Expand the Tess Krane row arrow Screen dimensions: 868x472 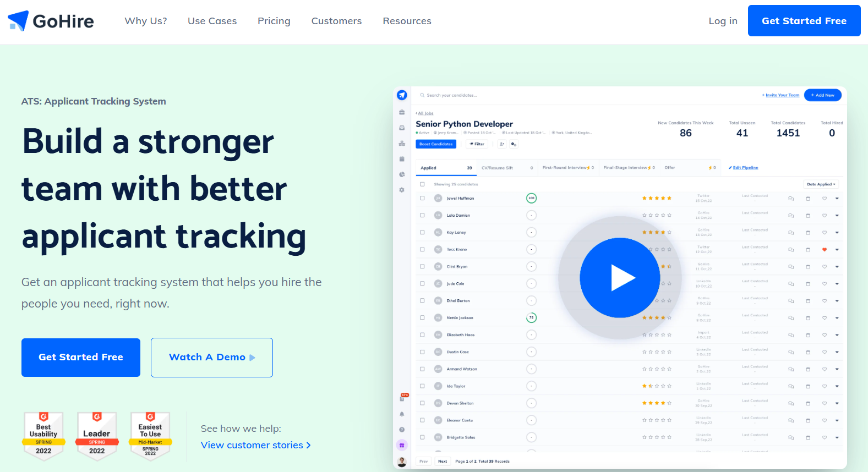click(837, 250)
